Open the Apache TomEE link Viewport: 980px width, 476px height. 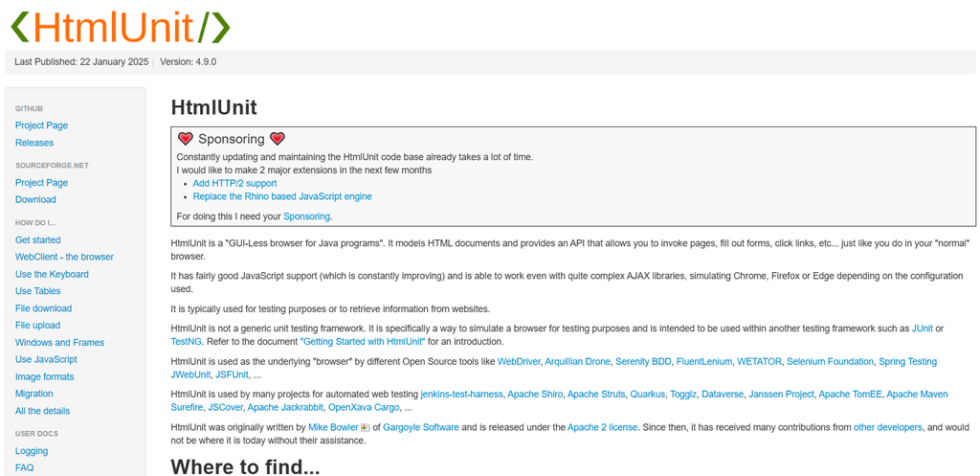click(x=850, y=394)
